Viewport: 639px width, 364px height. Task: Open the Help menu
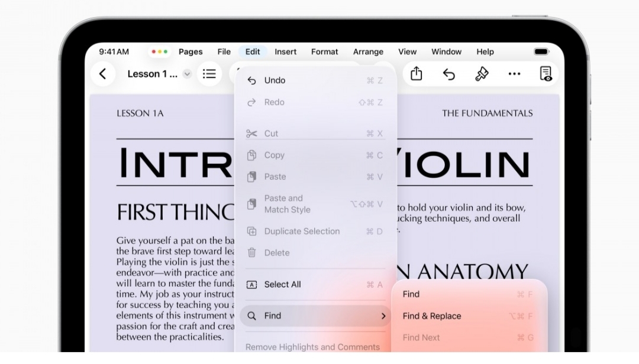(485, 52)
